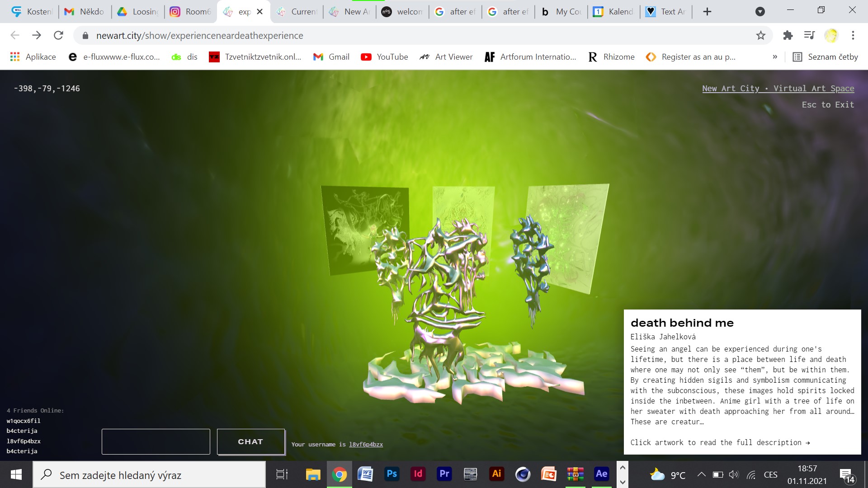The image size is (868, 488).
Task: Open the media control icon in toolbar
Action: pyautogui.click(x=809, y=35)
